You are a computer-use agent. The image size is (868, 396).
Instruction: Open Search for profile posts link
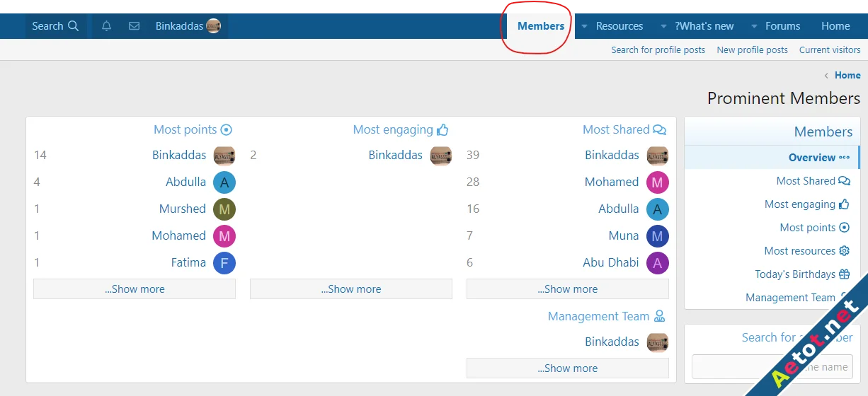point(658,50)
